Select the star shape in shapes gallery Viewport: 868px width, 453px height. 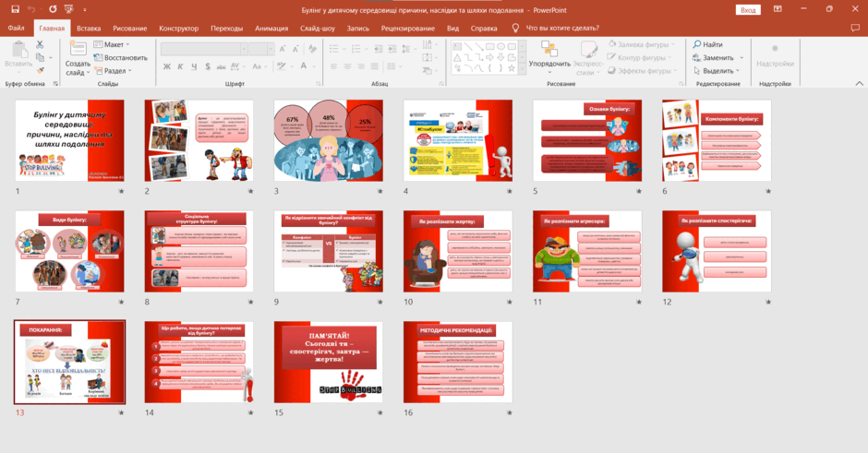pos(512,68)
